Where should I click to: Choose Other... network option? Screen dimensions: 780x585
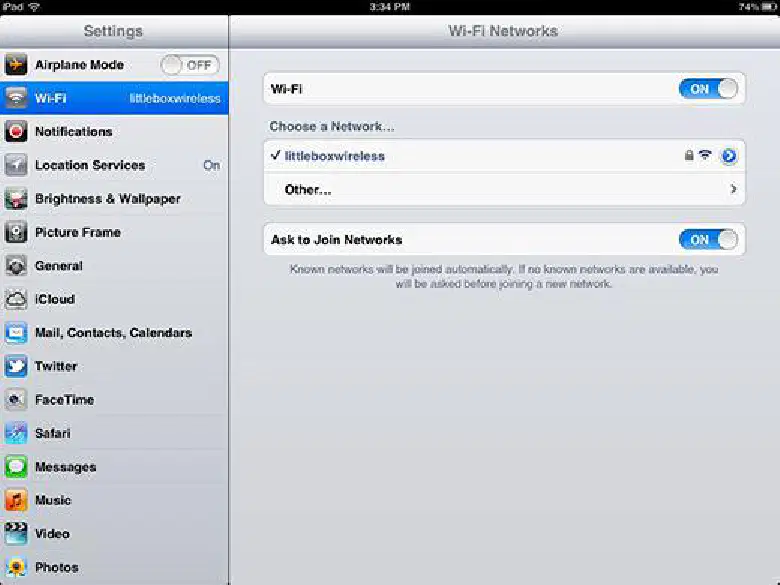click(504, 190)
